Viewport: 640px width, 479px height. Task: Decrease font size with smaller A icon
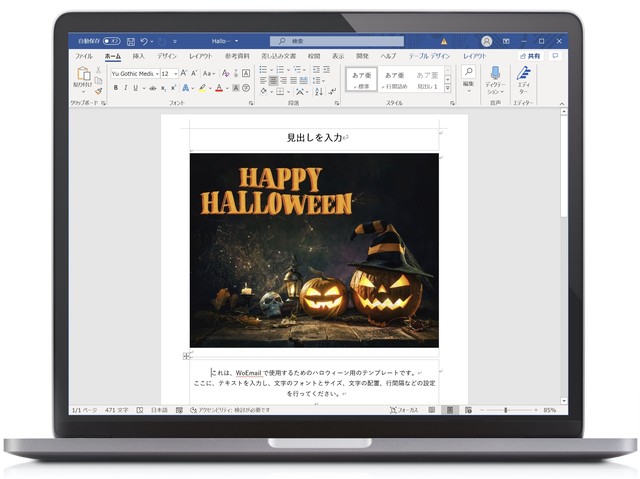(194, 73)
